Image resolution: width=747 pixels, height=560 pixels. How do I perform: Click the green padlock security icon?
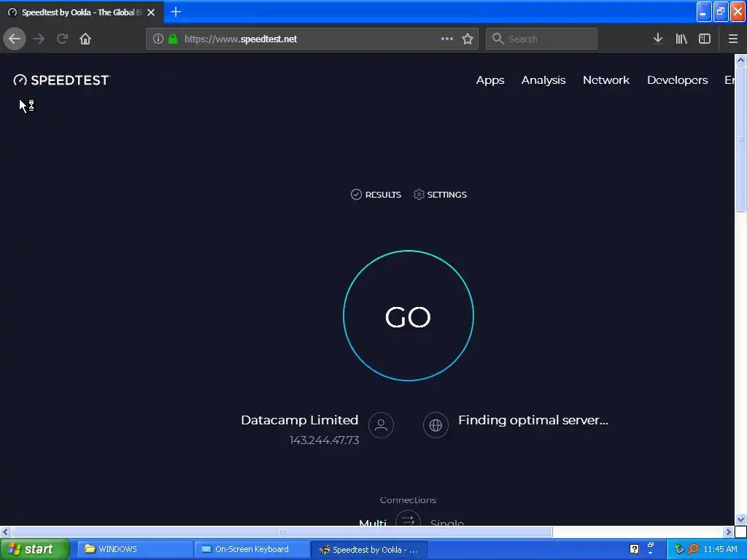pyautogui.click(x=173, y=39)
